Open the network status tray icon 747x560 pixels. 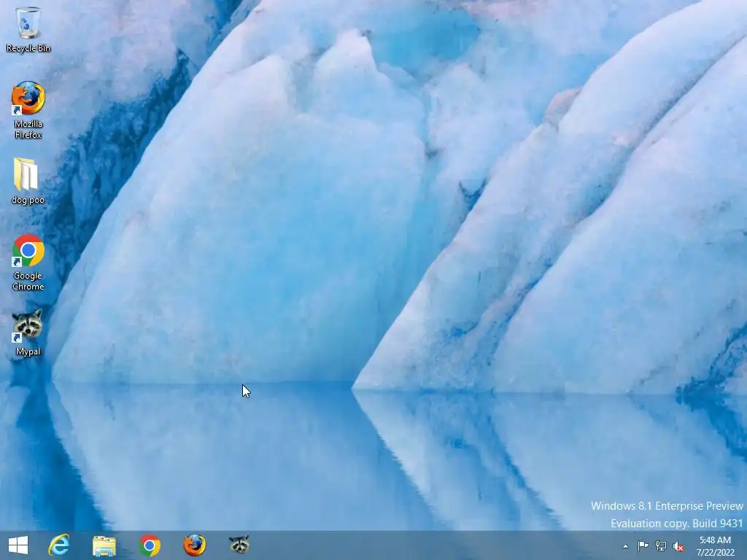(661, 546)
